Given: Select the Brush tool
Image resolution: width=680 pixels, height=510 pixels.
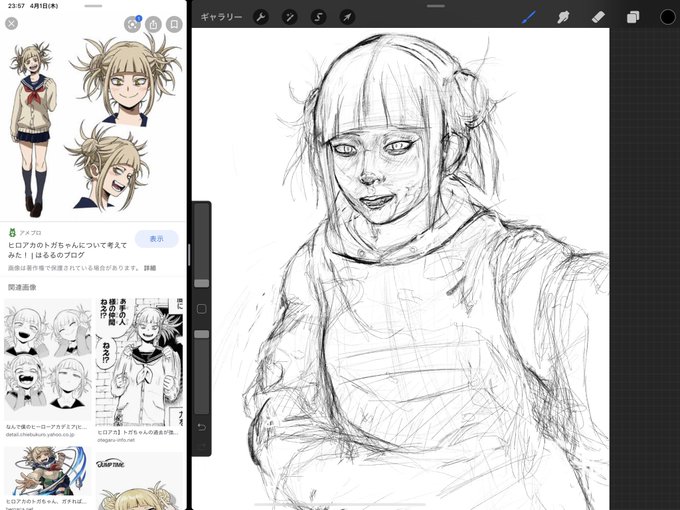Looking at the screenshot, I should pos(529,17).
